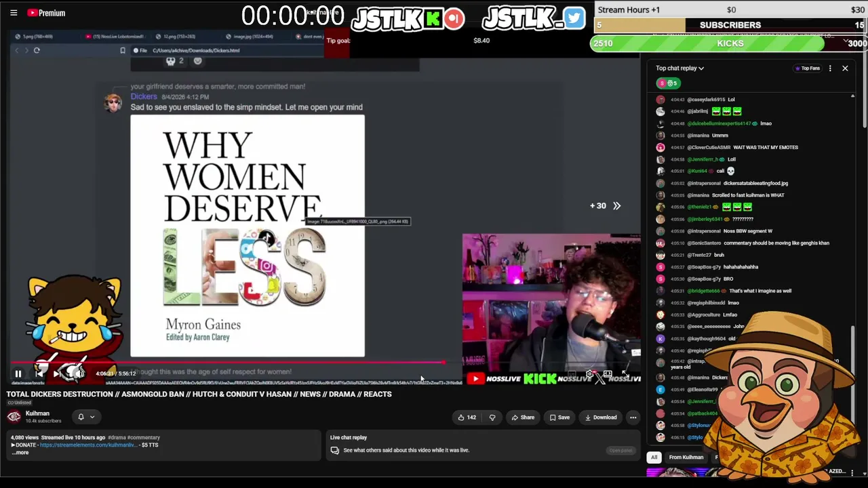Open @caseydark6915 chat message author
Screen dimensions: 868x488
pos(706,100)
